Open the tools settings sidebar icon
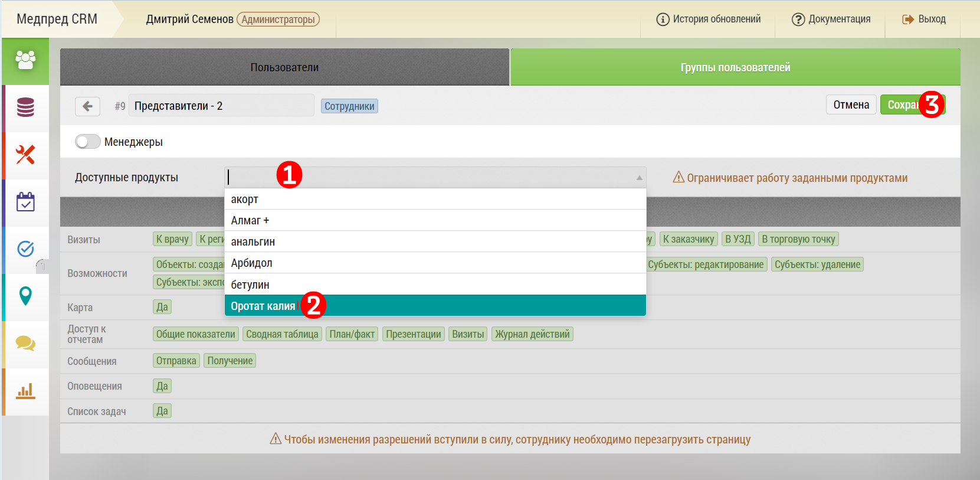This screenshot has width=980, height=480. pos(25,155)
